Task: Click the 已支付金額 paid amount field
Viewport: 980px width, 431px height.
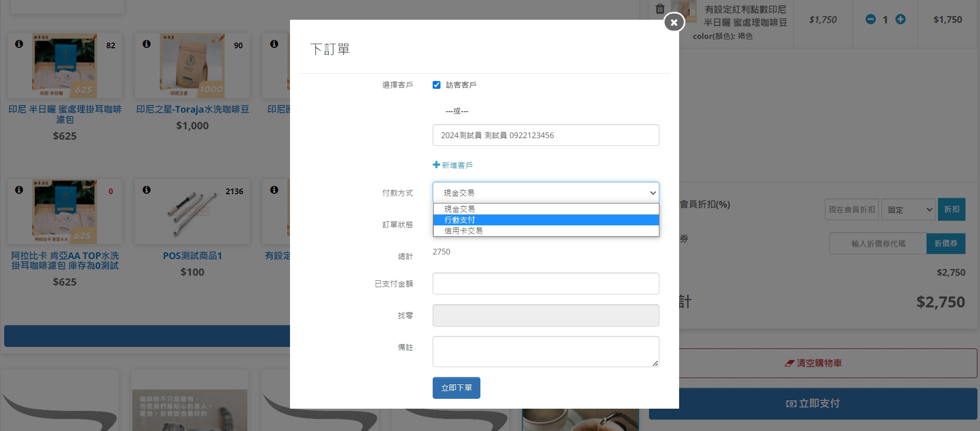Action: coord(546,284)
